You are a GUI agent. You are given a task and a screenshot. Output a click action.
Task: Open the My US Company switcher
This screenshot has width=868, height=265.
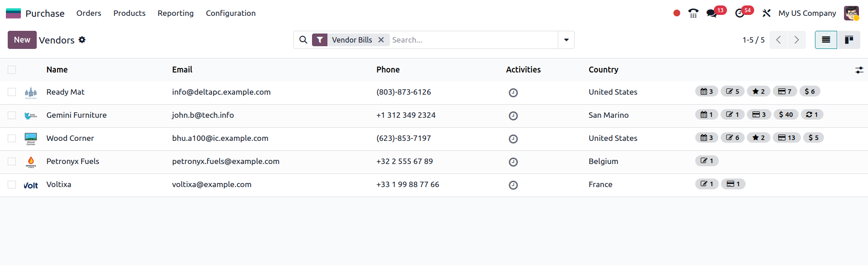pyautogui.click(x=807, y=13)
